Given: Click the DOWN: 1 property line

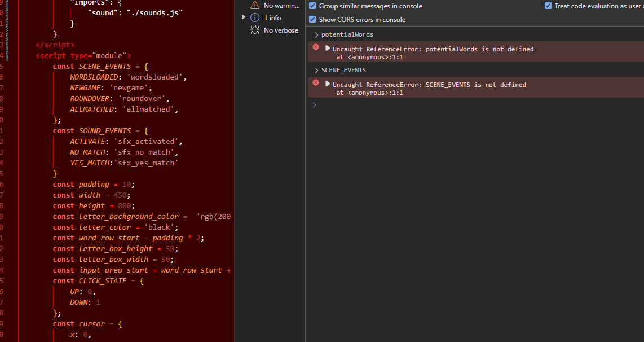Looking at the screenshot, I should point(85,302).
